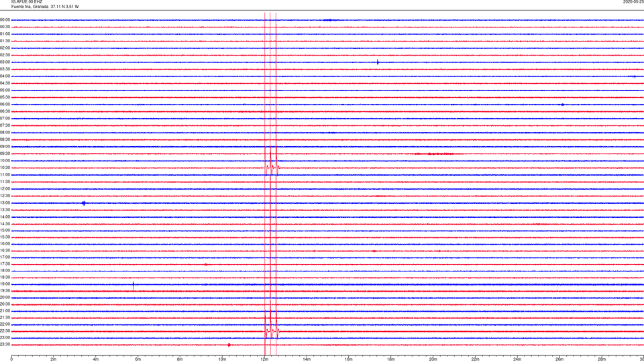Click the 02:00 row label
Image resolution: width=644 pixels, height=362 pixels.
pos(5,48)
